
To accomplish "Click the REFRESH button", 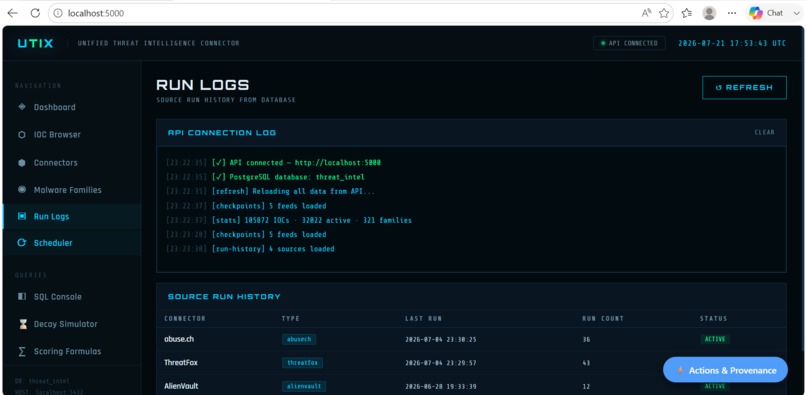I will [x=744, y=87].
